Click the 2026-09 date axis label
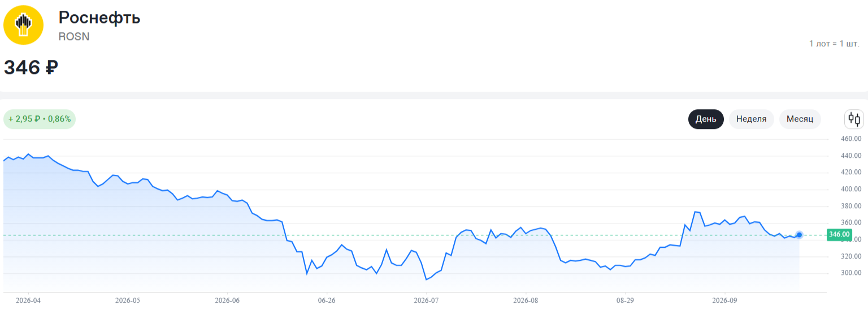 (x=724, y=300)
